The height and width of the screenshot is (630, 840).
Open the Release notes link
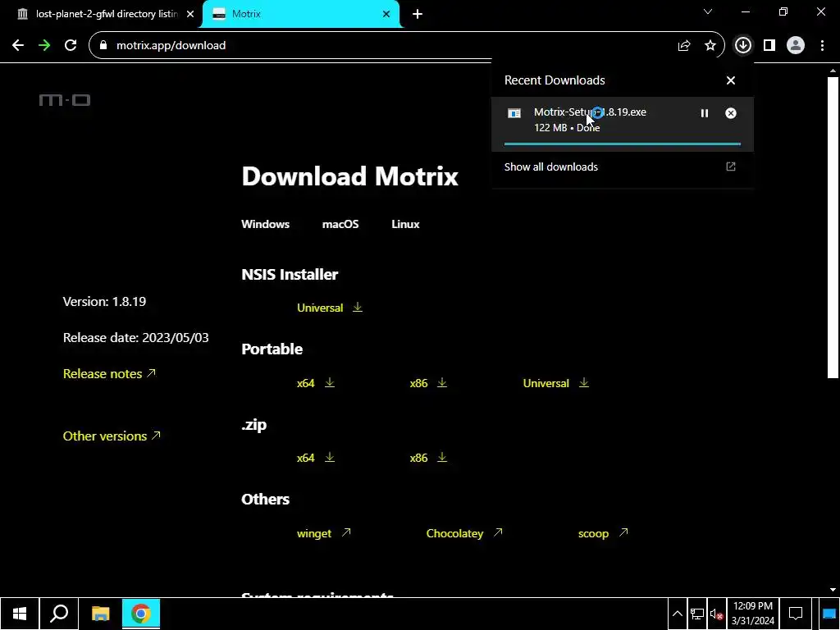pos(109,373)
